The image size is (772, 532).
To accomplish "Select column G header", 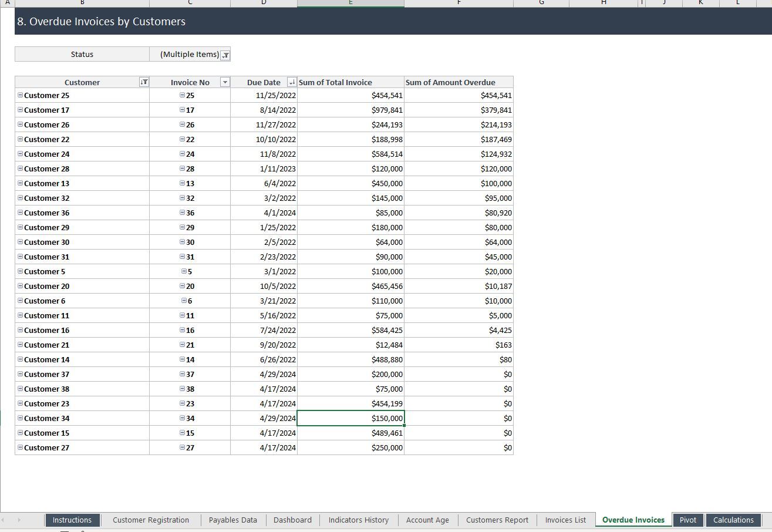I will 541,3.
